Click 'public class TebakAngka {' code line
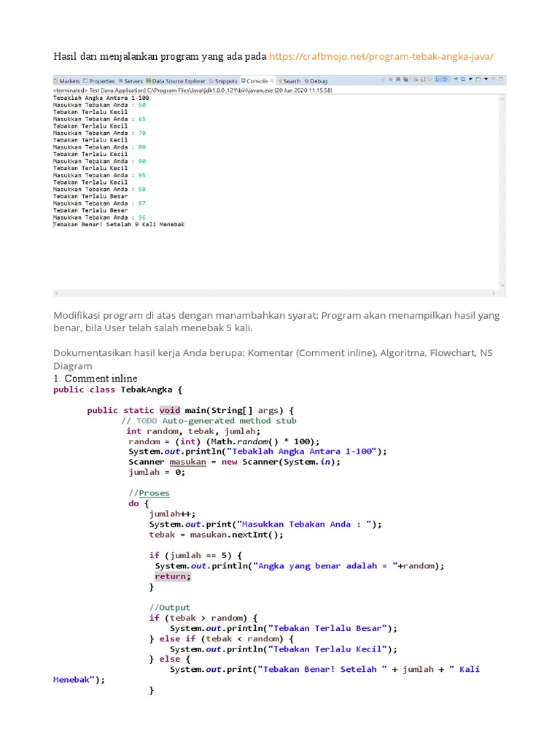The width and height of the screenshot is (560, 747). [x=117, y=390]
